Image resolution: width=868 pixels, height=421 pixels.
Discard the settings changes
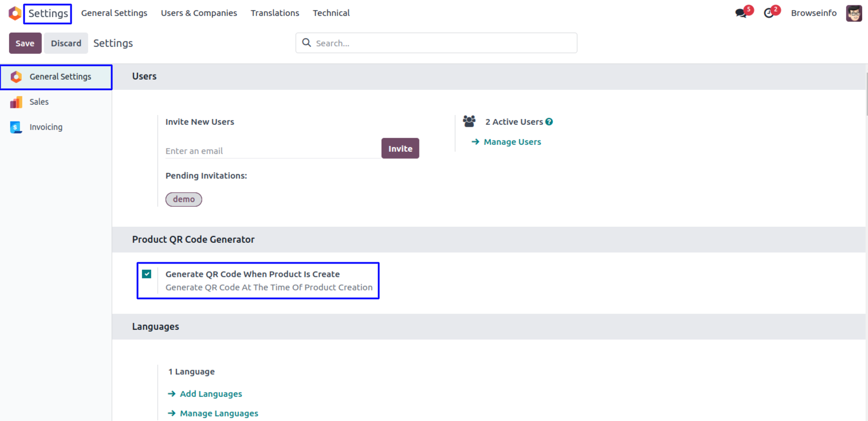coord(66,44)
